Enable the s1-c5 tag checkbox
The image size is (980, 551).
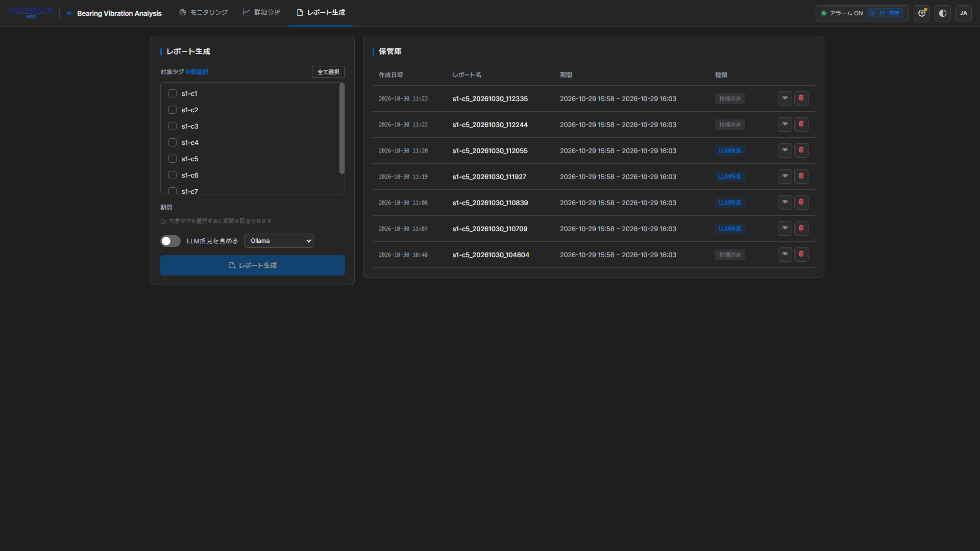(x=173, y=159)
